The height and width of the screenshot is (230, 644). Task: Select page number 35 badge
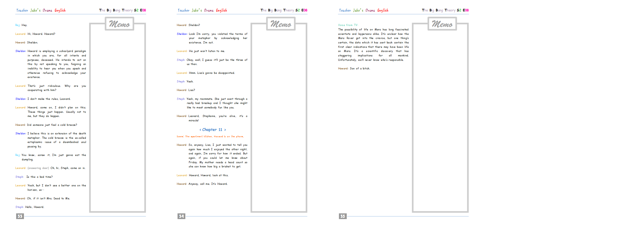[343, 216]
